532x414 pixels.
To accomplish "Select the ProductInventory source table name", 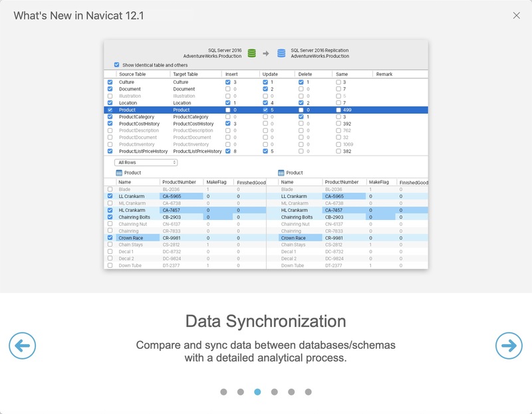I will [136, 144].
